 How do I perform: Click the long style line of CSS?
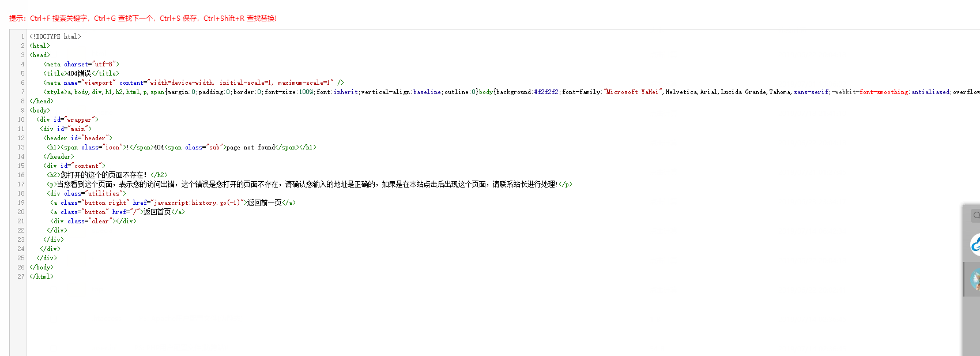511,92
